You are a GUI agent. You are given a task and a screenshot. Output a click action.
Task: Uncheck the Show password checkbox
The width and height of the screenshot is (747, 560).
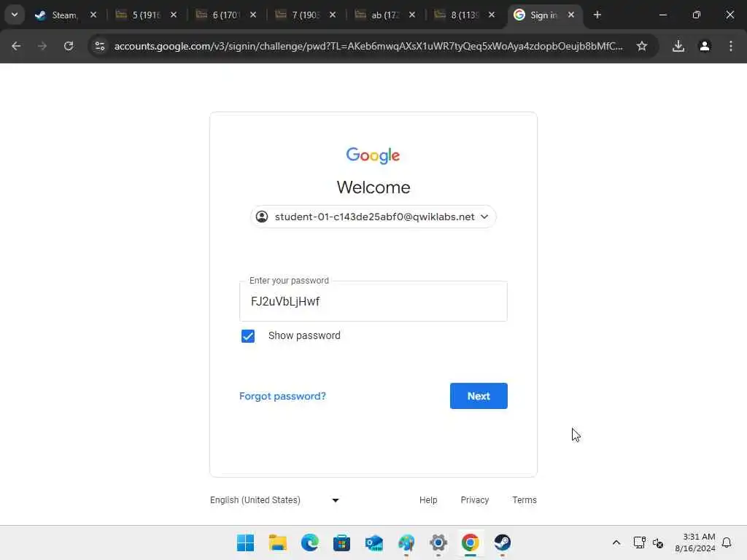click(x=248, y=336)
